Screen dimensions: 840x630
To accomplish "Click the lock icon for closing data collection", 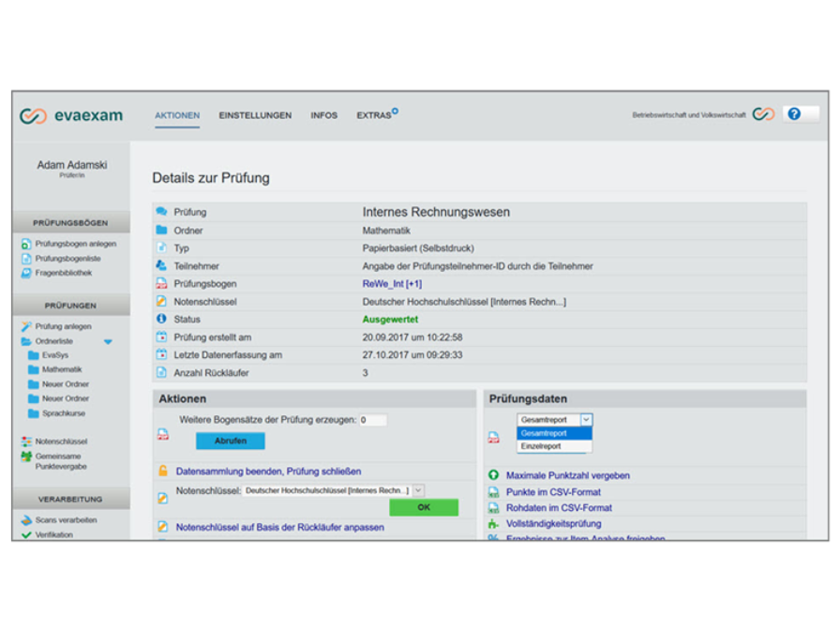I will 162,471.
